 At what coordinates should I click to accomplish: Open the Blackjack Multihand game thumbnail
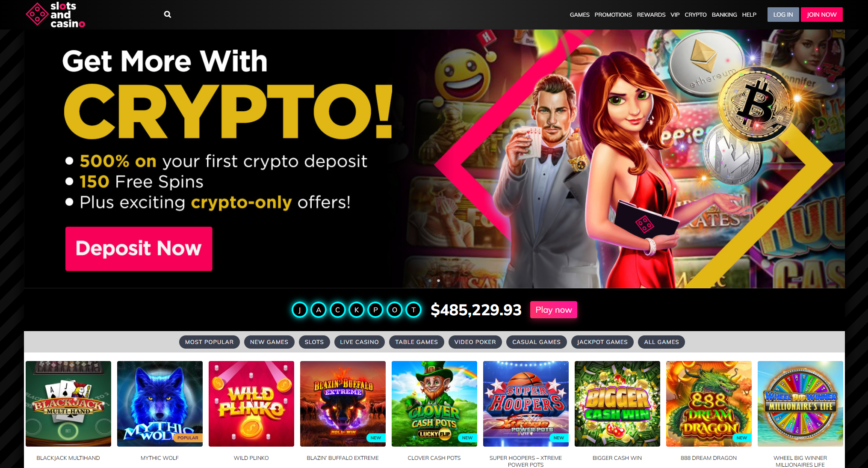pyautogui.click(x=68, y=404)
